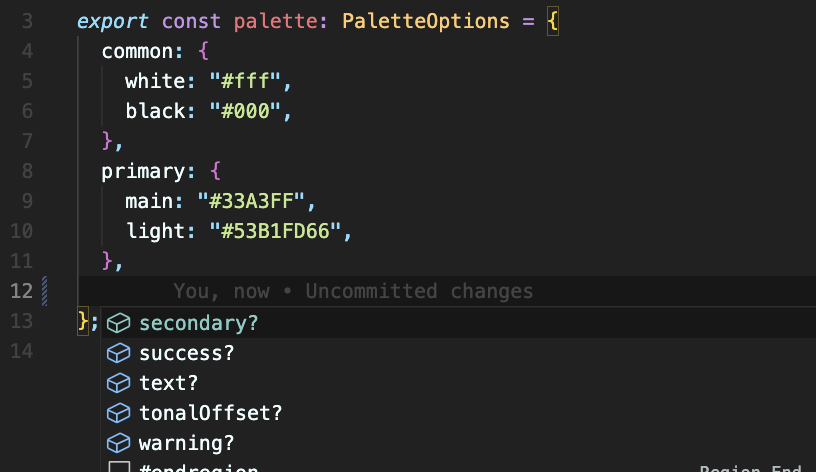Click the cube icon beside warning? suggestion
This screenshot has width=816, height=472.
(x=120, y=443)
